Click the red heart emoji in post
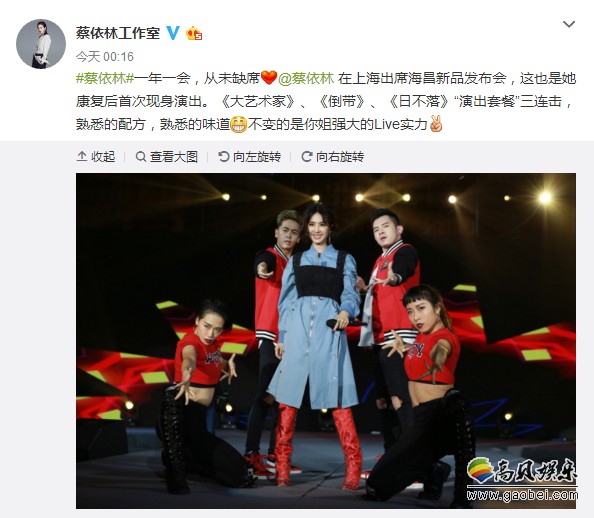Viewport: 594px width, 518px height. point(269,78)
